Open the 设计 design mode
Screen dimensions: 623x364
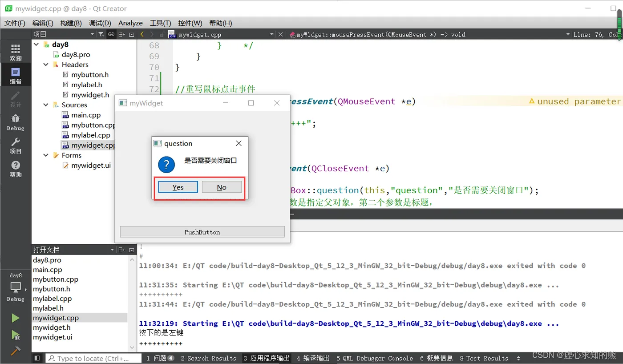click(x=16, y=99)
